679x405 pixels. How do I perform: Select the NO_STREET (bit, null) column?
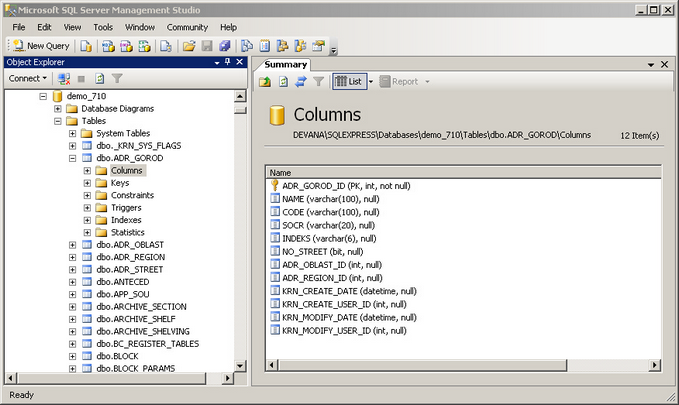(x=323, y=252)
